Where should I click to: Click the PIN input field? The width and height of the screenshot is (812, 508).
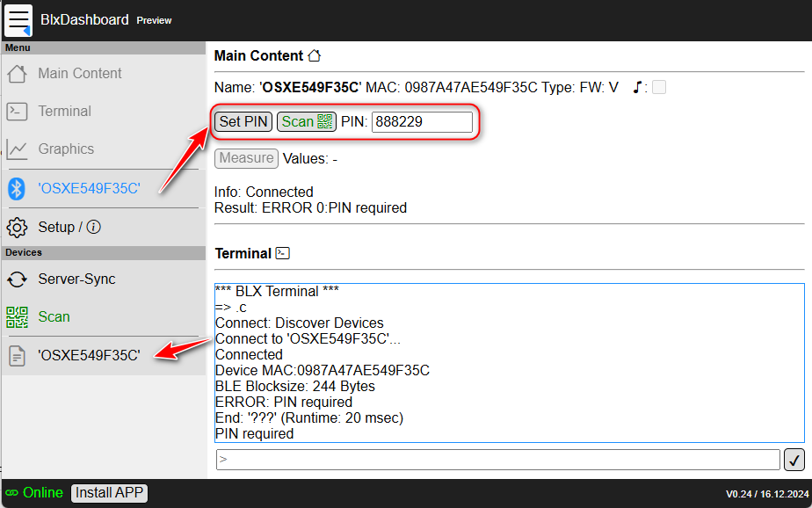point(422,122)
